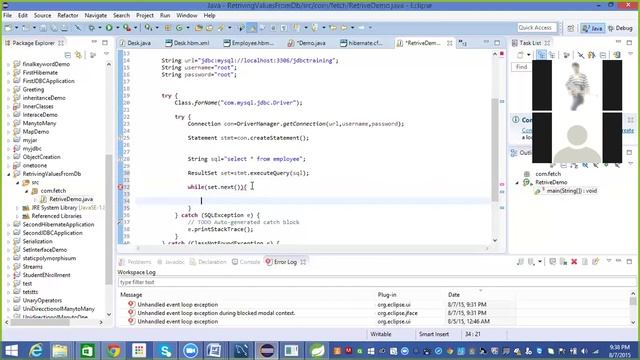The image size is (640, 360).
Task: Collapse the com.fetch package node
Action: click(x=27, y=191)
